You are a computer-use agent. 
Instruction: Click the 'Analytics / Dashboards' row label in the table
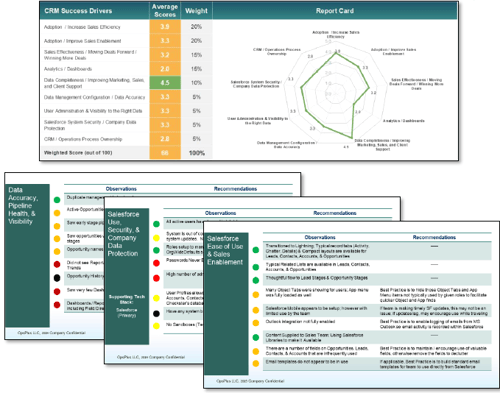(68, 69)
